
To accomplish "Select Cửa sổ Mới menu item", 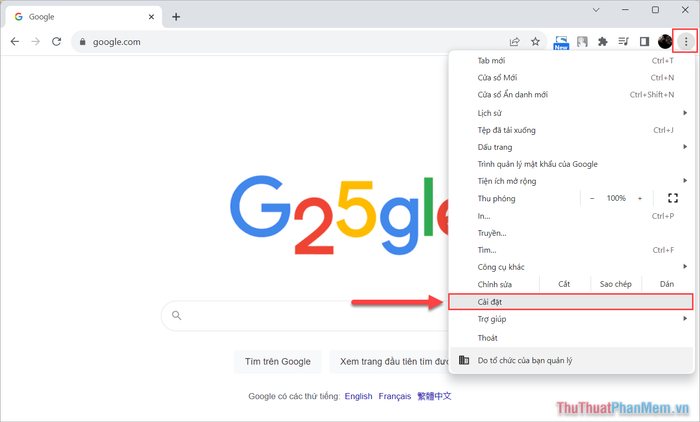I will point(571,77).
